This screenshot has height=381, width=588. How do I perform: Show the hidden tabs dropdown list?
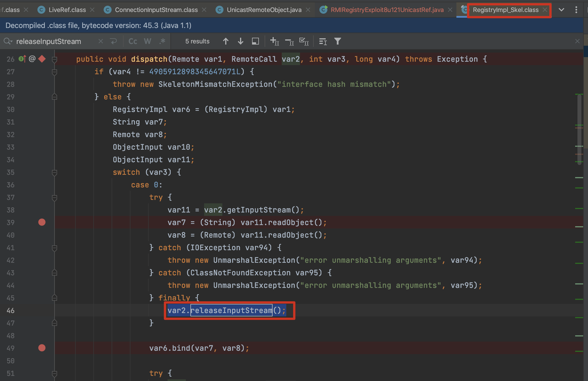click(561, 10)
